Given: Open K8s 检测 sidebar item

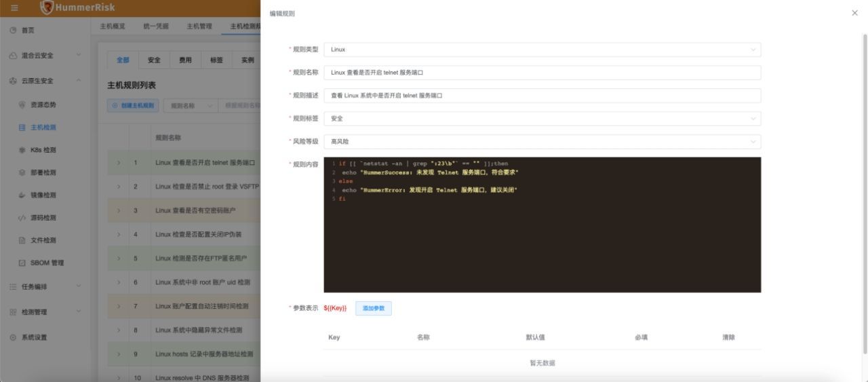Looking at the screenshot, I should pyautogui.click(x=42, y=150).
